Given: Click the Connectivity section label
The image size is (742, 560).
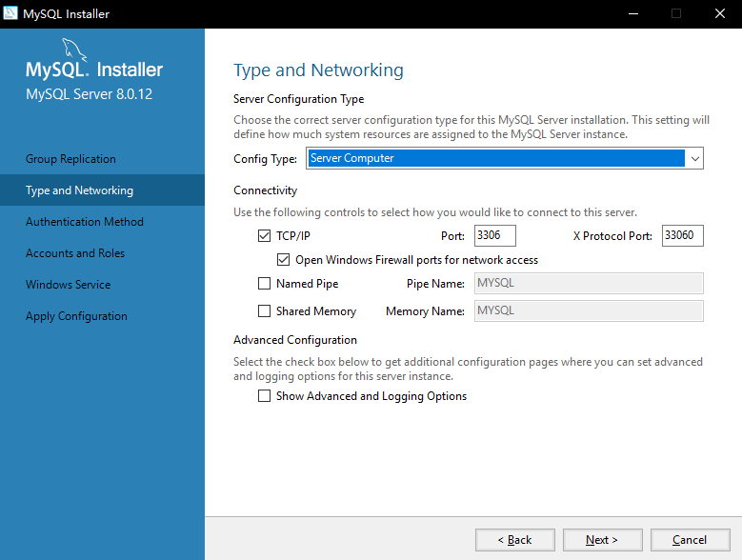Looking at the screenshot, I should tap(265, 190).
